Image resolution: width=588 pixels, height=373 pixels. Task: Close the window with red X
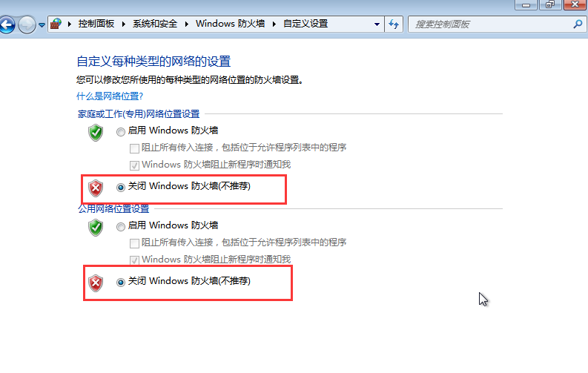pos(575,5)
